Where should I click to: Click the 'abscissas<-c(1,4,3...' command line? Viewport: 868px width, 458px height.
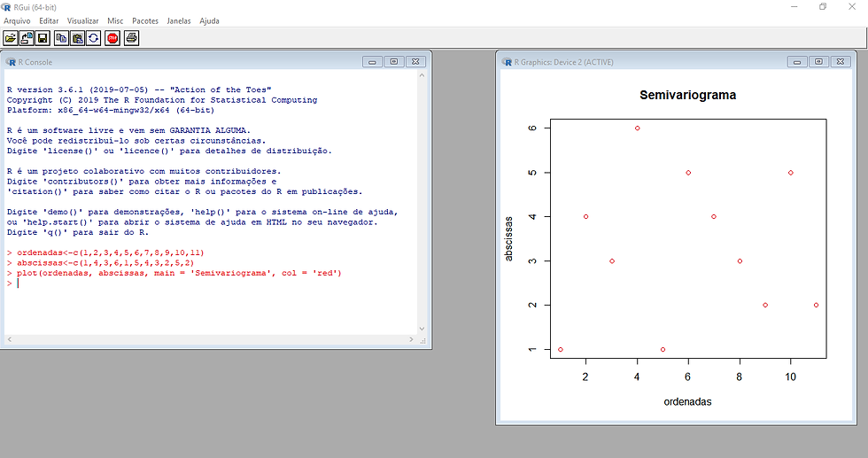100,263
